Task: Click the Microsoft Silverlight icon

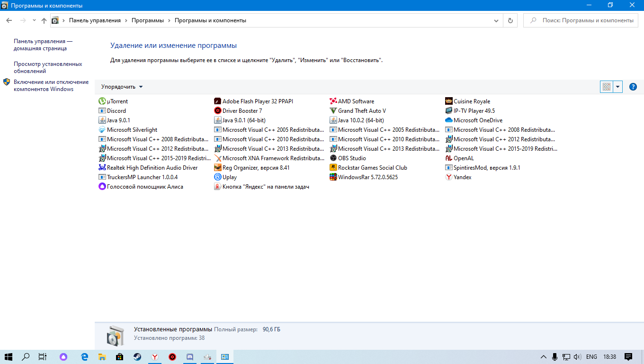Action: (102, 129)
